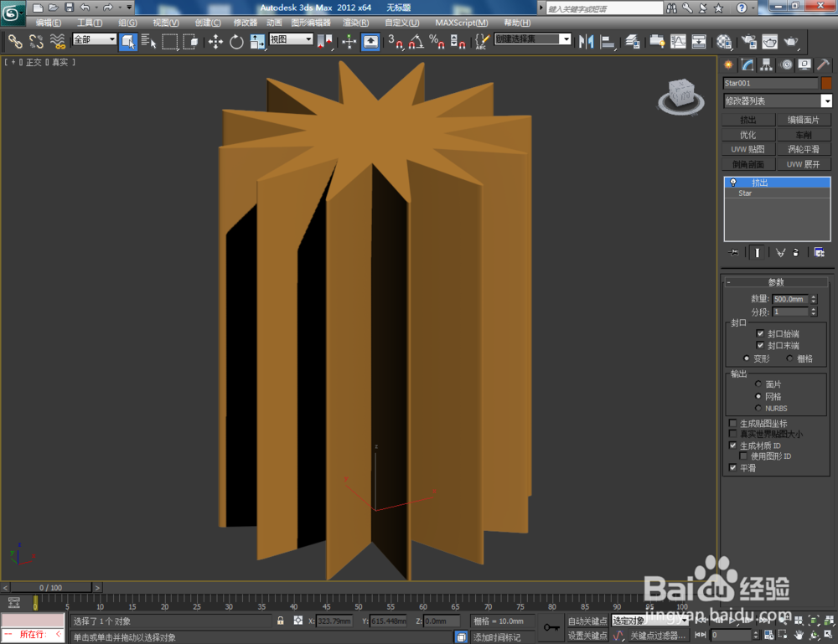Image resolution: width=838 pixels, height=644 pixels.
Task: Activate Select and Rotate tool
Action: tap(236, 42)
